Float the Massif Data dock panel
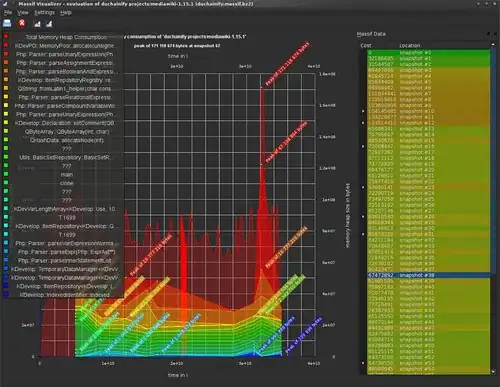 pos(488,34)
